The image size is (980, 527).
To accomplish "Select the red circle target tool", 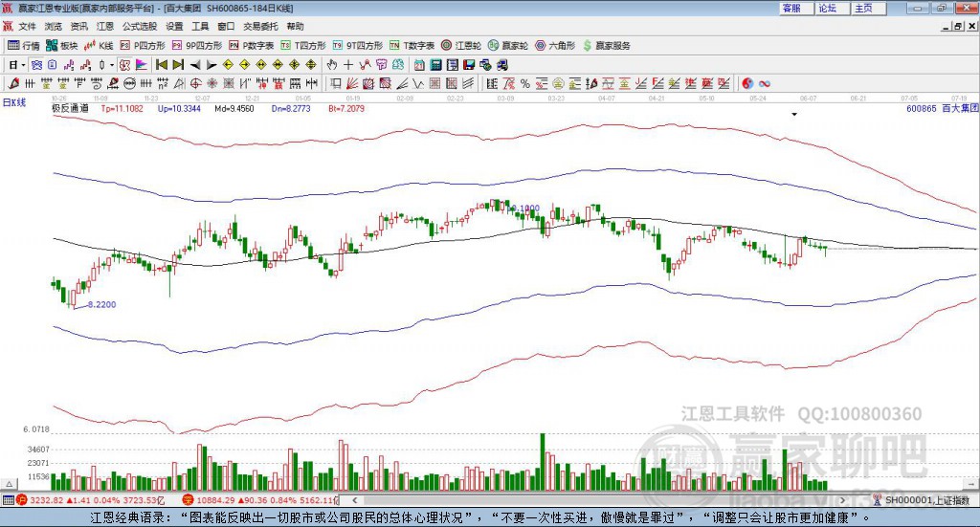I will [x=195, y=83].
